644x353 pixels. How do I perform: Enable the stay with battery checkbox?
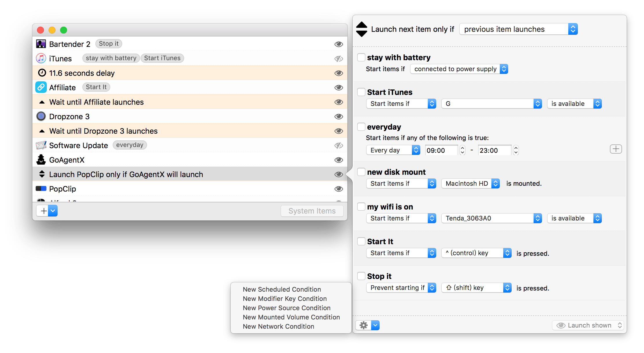(x=361, y=57)
